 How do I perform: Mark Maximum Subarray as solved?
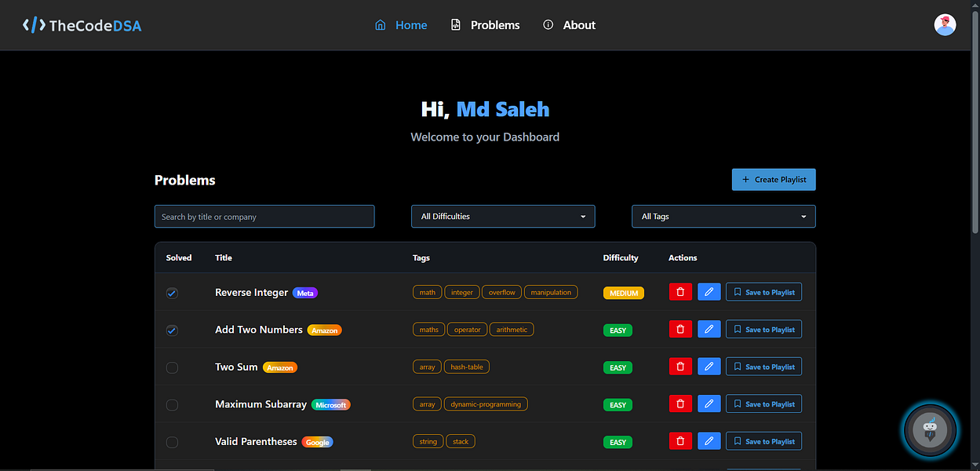(x=172, y=405)
